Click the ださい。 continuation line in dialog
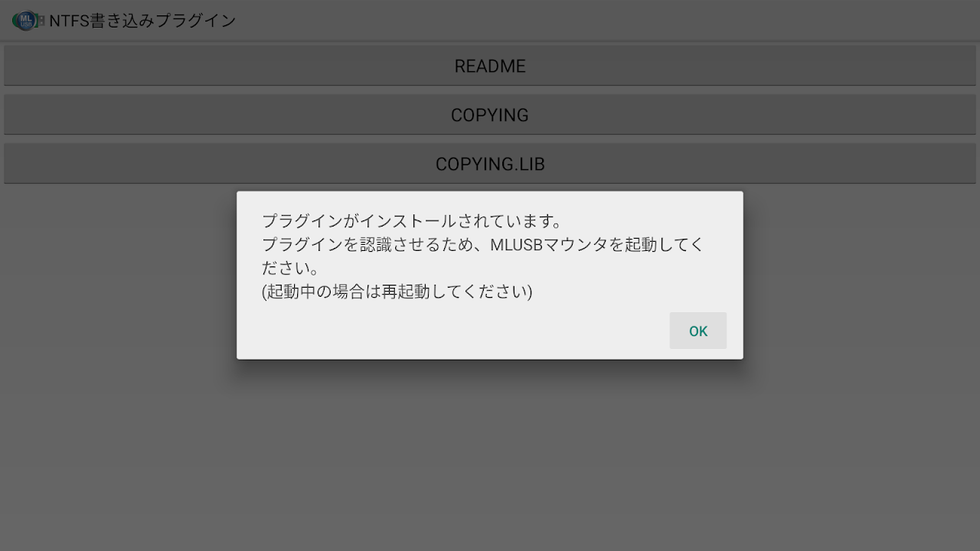This screenshot has height=551, width=980. tap(290, 269)
